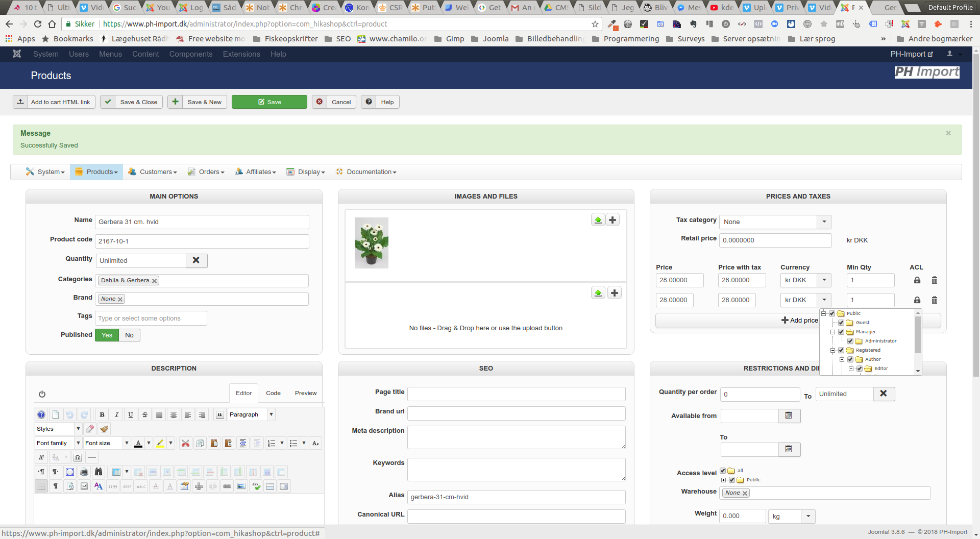
Task: Upload a product image with green arrow
Action: click(598, 220)
